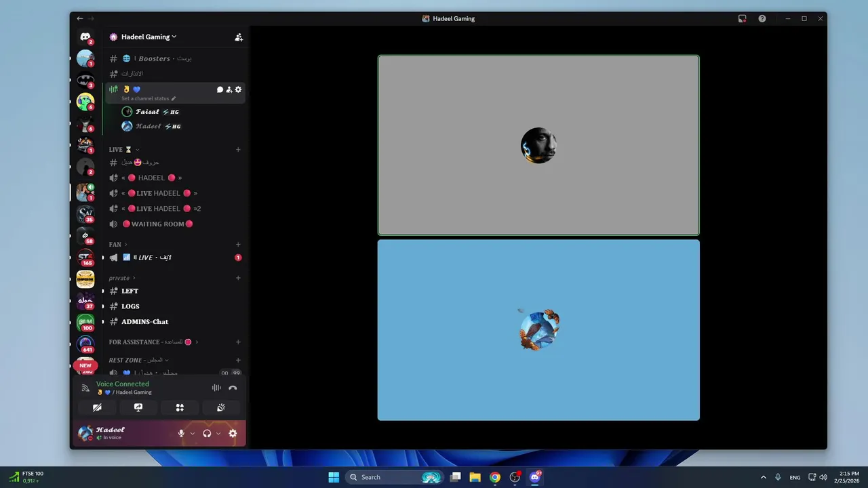This screenshot has height=488, width=868.
Task: Select Hadeel's blue video tile
Action: pyautogui.click(x=538, y=330)
